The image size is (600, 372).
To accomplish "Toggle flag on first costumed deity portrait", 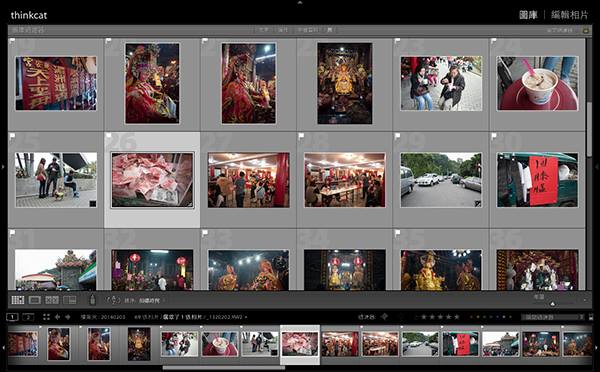I will click(x=108, y=41).
